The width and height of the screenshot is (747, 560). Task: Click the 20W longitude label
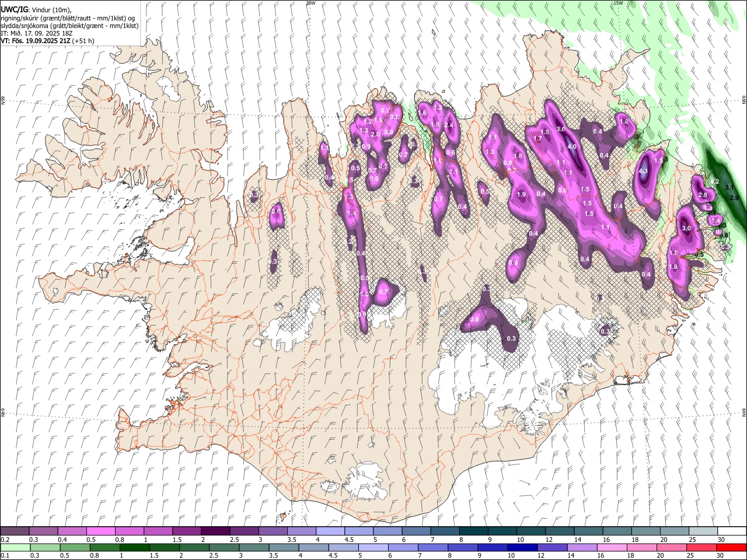click(x=310, y=3)
